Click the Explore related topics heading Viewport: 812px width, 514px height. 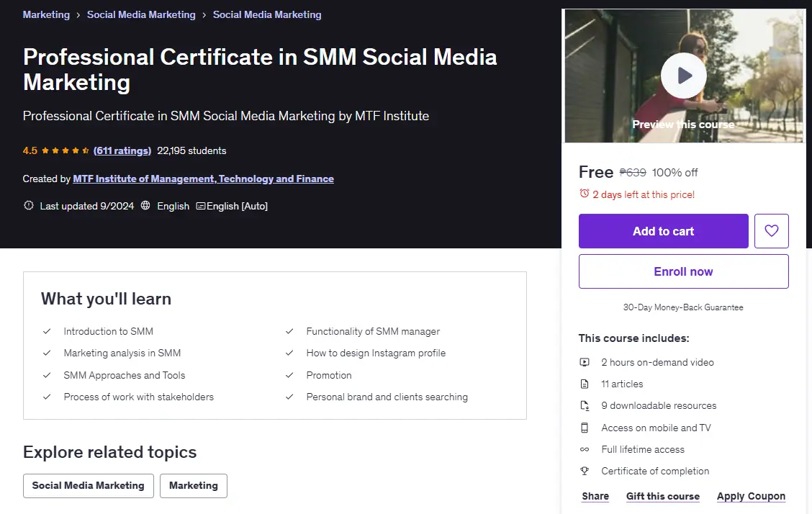point(110,452)
